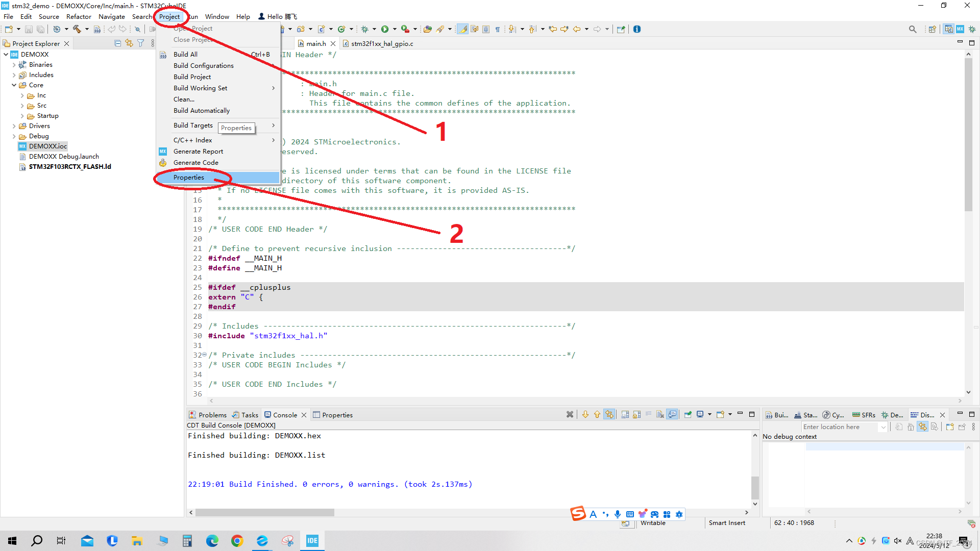The height and width of the screenshot is (551, 980).
Task: Click Collapse All in Project Explorer
Action: coord(118,43)
